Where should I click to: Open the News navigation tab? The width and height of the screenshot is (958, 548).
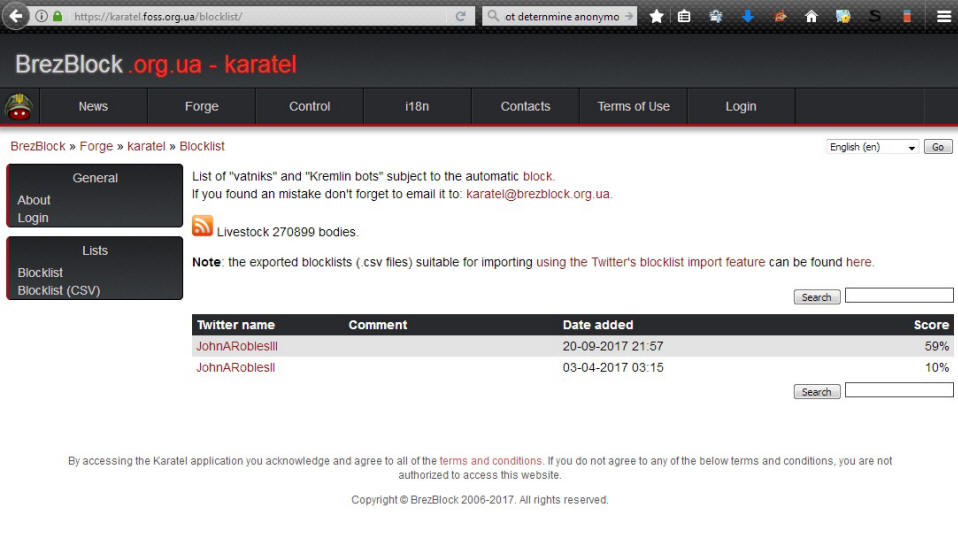(x=93, y=107)
